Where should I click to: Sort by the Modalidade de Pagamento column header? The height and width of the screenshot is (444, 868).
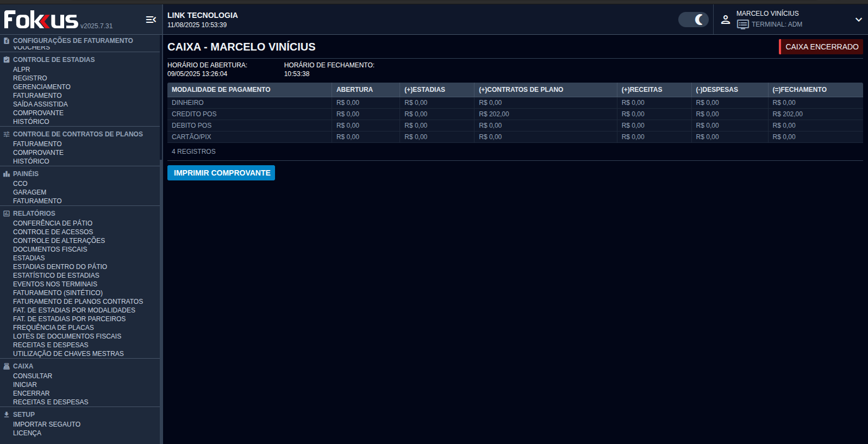[221, 90]
